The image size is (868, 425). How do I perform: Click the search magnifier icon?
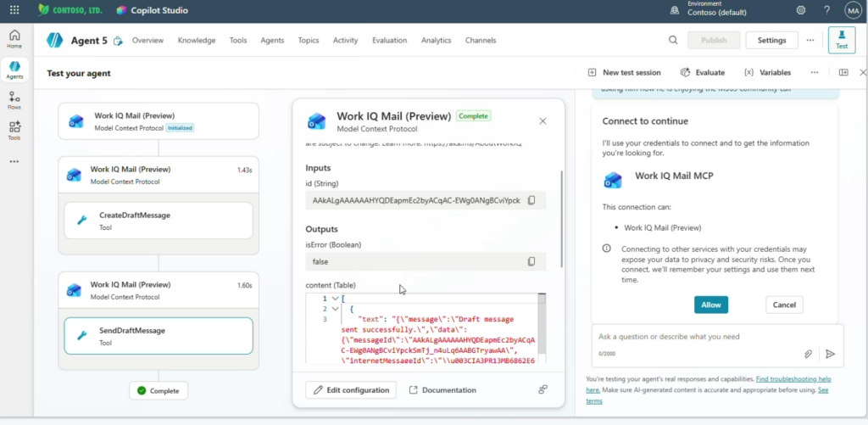pyautogui.click(x=673, y=40)
